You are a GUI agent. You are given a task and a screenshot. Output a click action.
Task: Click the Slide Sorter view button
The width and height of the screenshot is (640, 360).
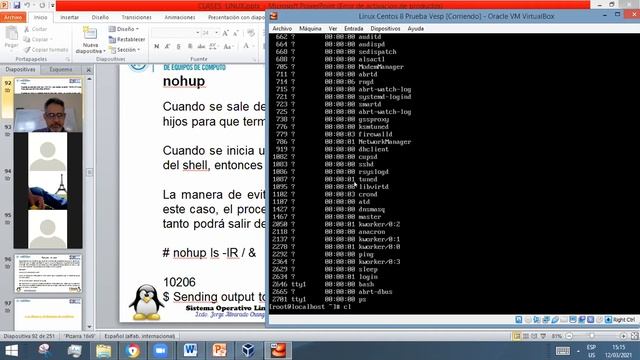(x=526, y=336)
